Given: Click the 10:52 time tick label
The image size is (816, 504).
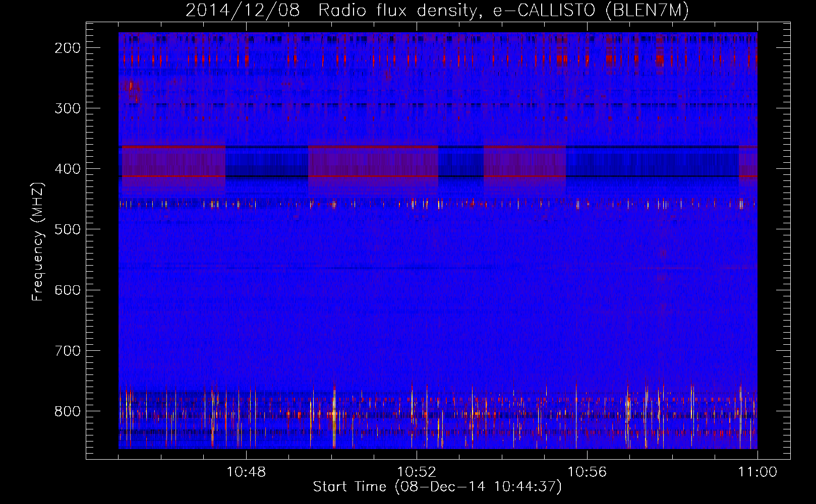Looking at the screenshot, I should [417, 472].
